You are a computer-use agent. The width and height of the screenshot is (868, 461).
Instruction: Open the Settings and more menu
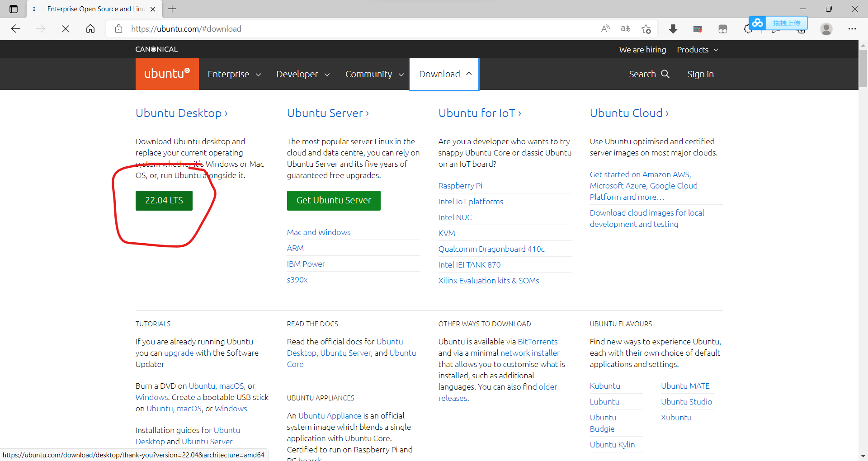(x=852, y=29)
